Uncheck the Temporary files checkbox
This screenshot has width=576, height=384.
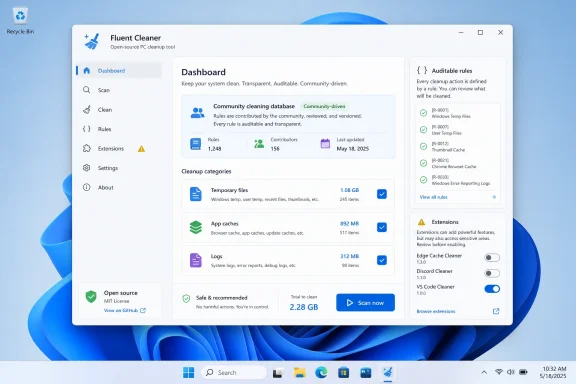tap(382, 194)
